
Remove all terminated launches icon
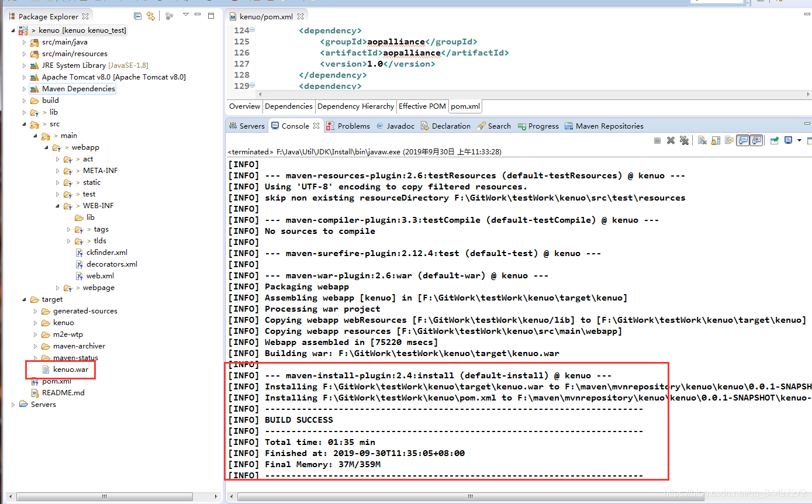684,140
